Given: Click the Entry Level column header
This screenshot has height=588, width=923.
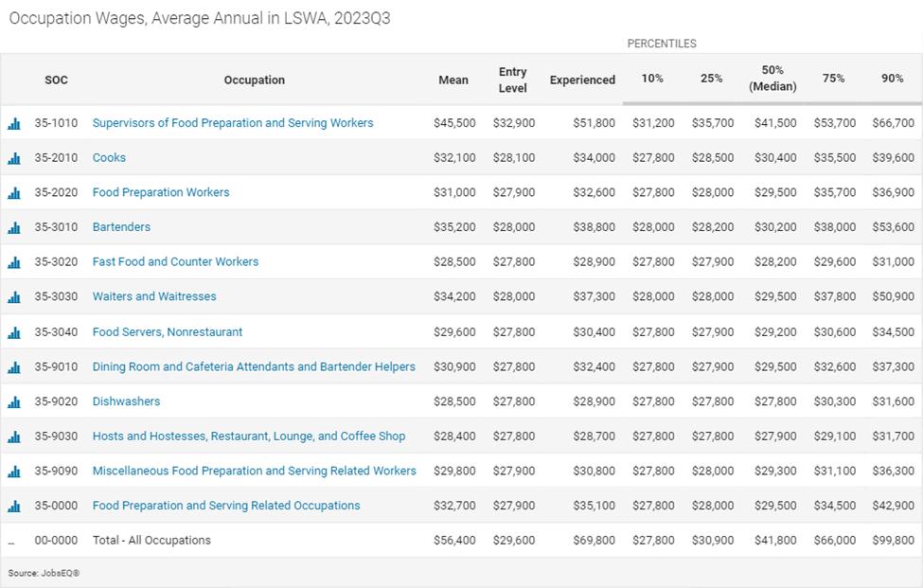Looking at the screenshot, I should (x=513, y=80).
